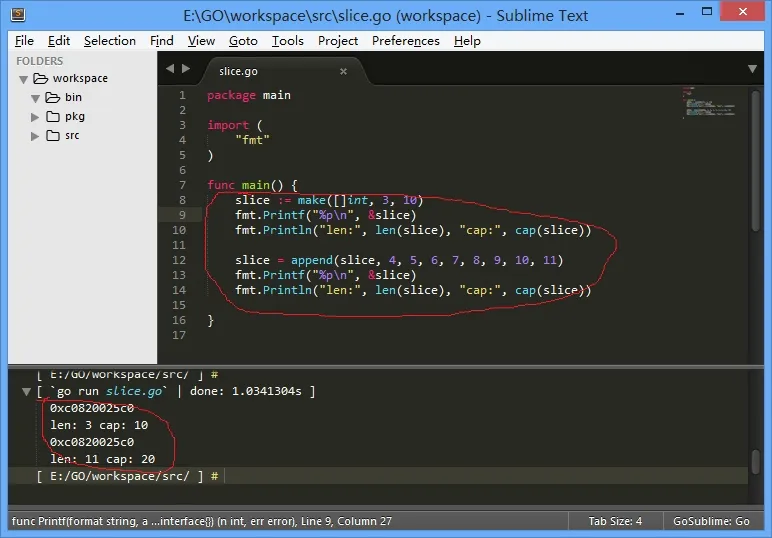Viewport: 772px width, 538px height.
Task: Click line number 17 in gutter
Action: click(x=179, y=335)
